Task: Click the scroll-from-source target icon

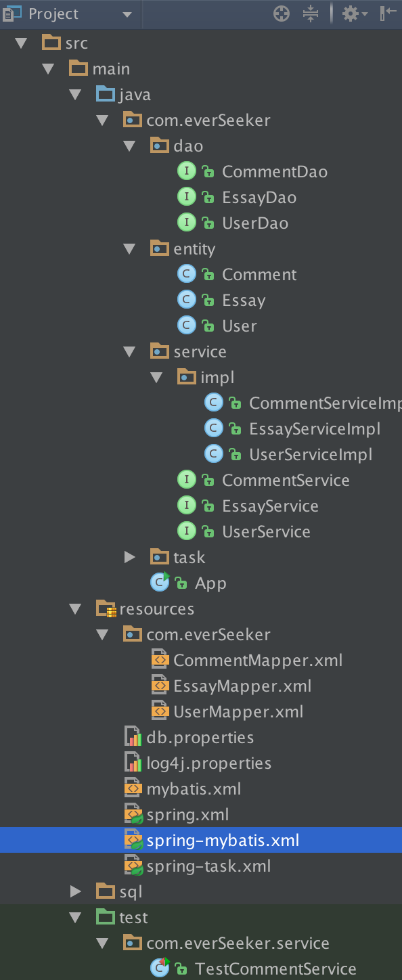Action: 281,14
